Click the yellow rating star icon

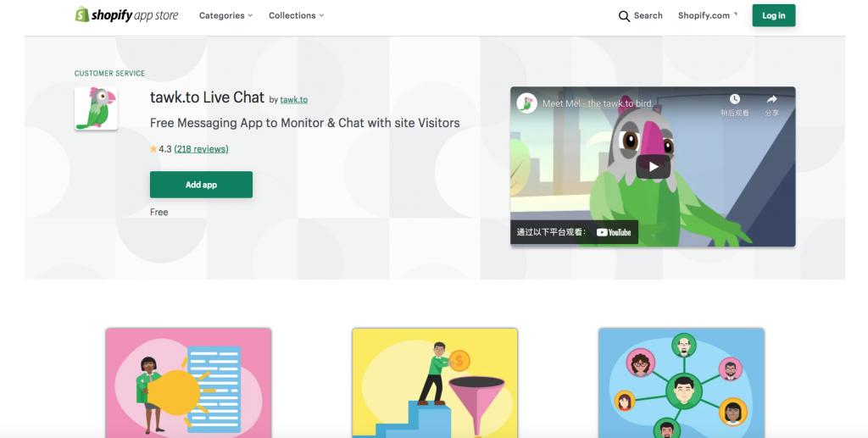153,149
